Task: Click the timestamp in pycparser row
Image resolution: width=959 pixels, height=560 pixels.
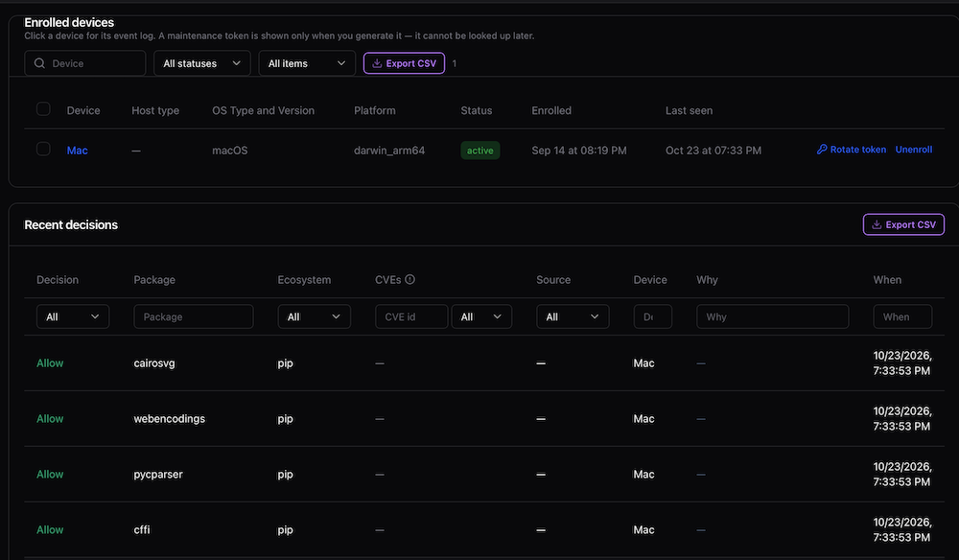Action: 902,475
